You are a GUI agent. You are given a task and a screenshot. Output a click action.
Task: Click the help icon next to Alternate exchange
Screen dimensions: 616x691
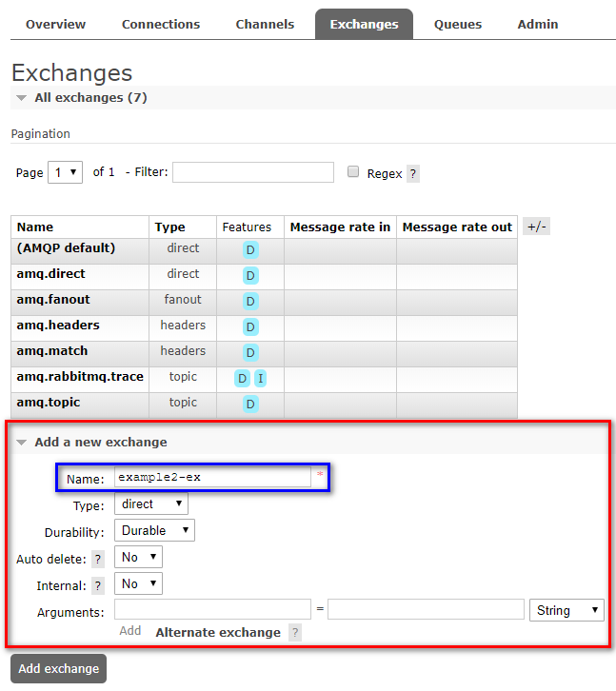pos(295,633)
